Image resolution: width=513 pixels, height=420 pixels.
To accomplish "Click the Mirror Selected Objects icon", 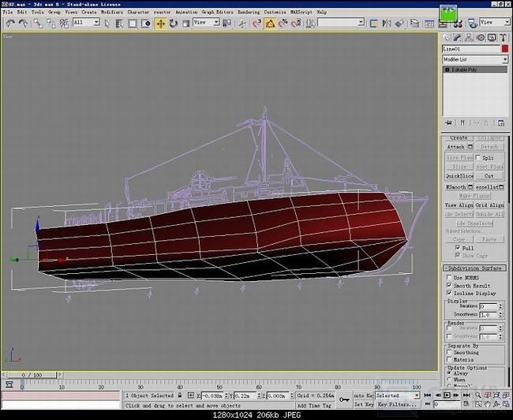I will [387, 23].
